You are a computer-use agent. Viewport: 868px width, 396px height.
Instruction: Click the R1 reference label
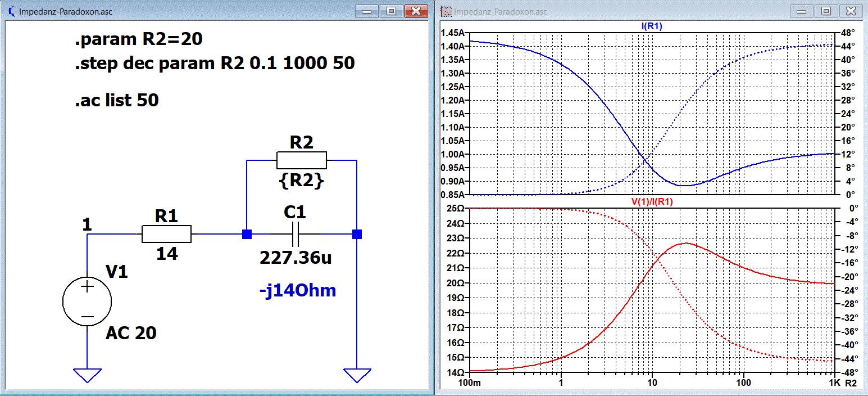tap(167, 216)
